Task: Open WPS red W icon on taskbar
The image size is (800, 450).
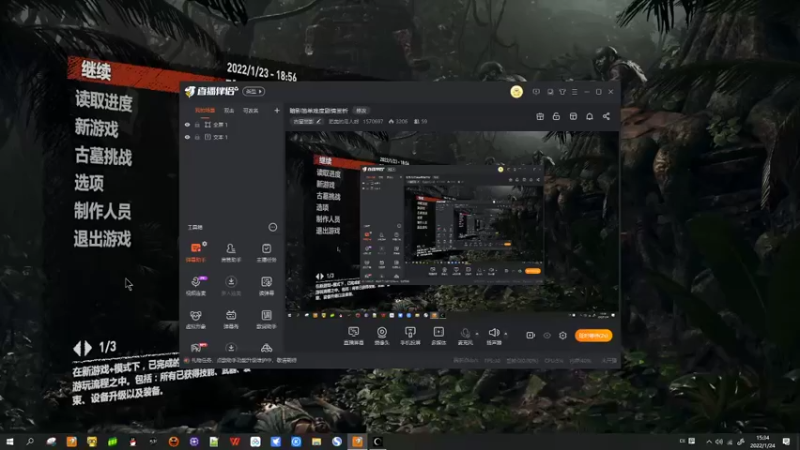Action: (235, 441)
